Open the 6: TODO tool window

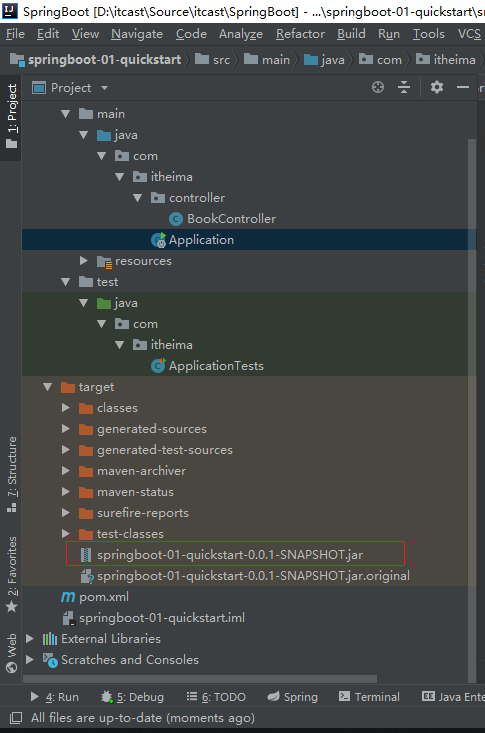tap(216, 697)
